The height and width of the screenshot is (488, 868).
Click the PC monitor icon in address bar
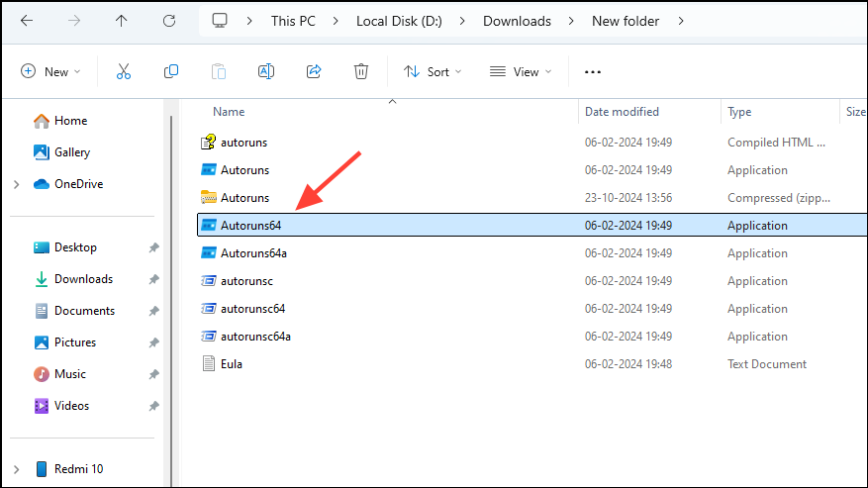pos(220,21)
